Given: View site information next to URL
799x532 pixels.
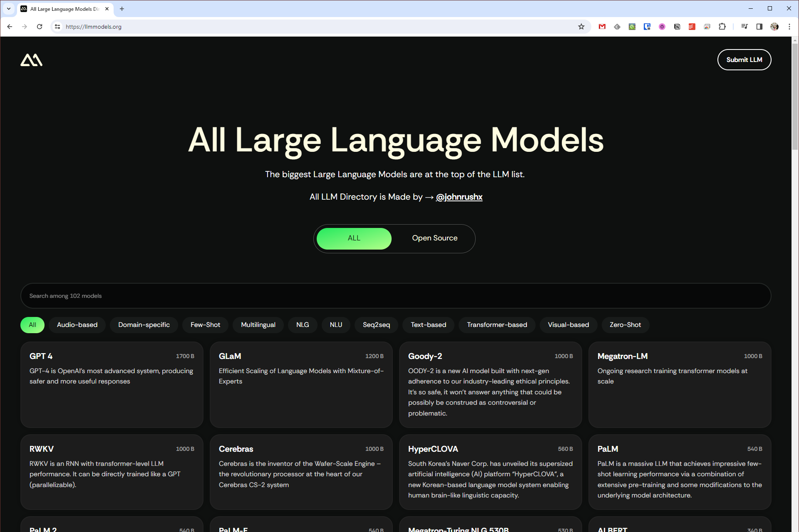Looking at the screenshot, I should click(57, 27).
